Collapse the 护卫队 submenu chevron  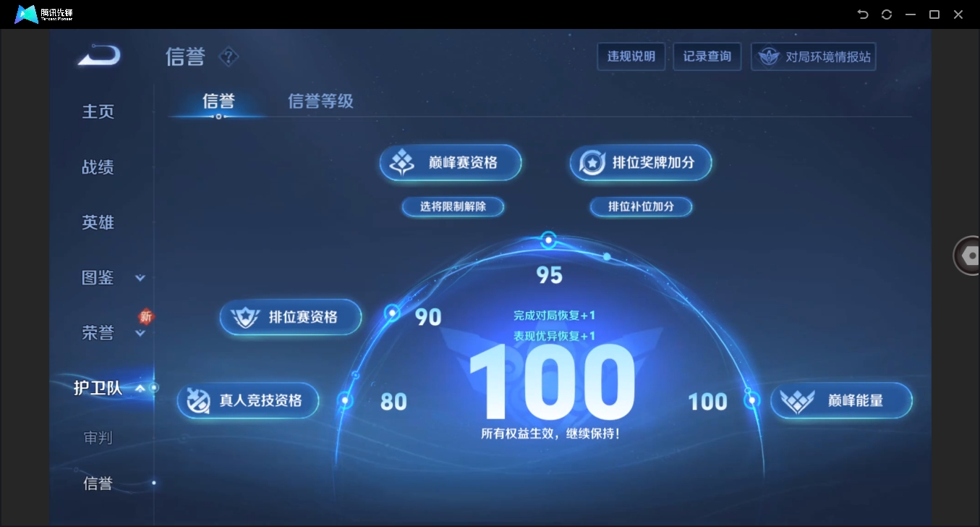140,388
